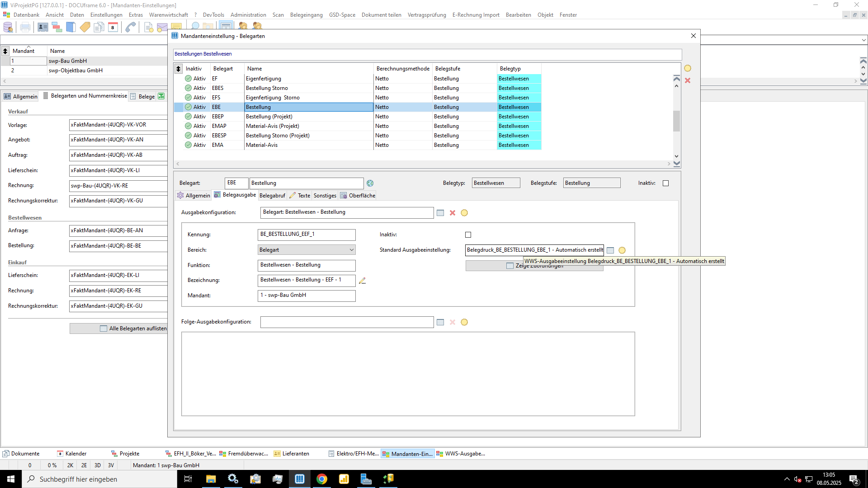Click the sort icon in Belegarten table header
868x488 pixels.
point(179,69)
